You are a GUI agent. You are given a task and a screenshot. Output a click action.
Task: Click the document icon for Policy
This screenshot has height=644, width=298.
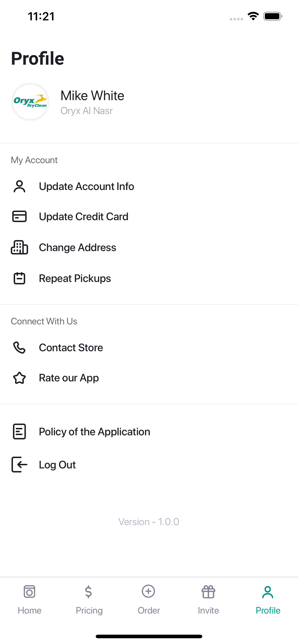[19, 431]
